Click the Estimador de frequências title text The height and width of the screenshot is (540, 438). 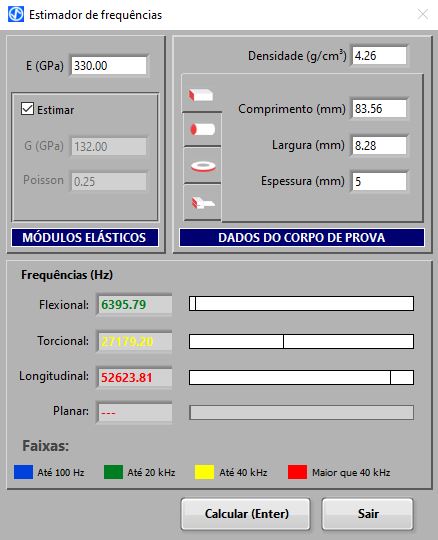click(x=95, y=15)
